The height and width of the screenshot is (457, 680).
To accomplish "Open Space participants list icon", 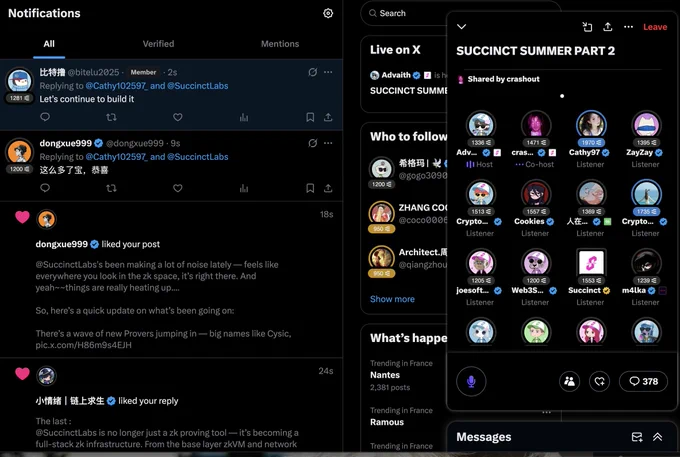I will click(x=569, y=381).
